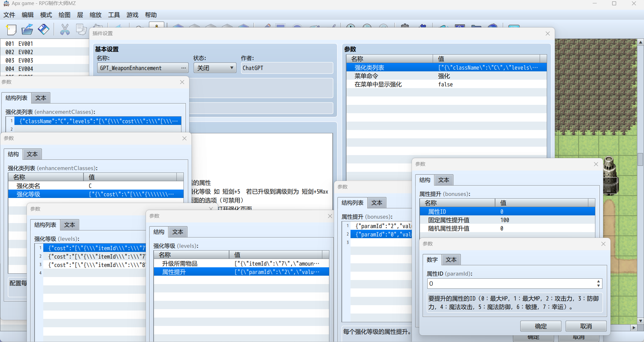Viewport: 644px width, 342px height.
Task: Switch to 文本 tab in bonuses struct dialog
Action: [443, 180]
